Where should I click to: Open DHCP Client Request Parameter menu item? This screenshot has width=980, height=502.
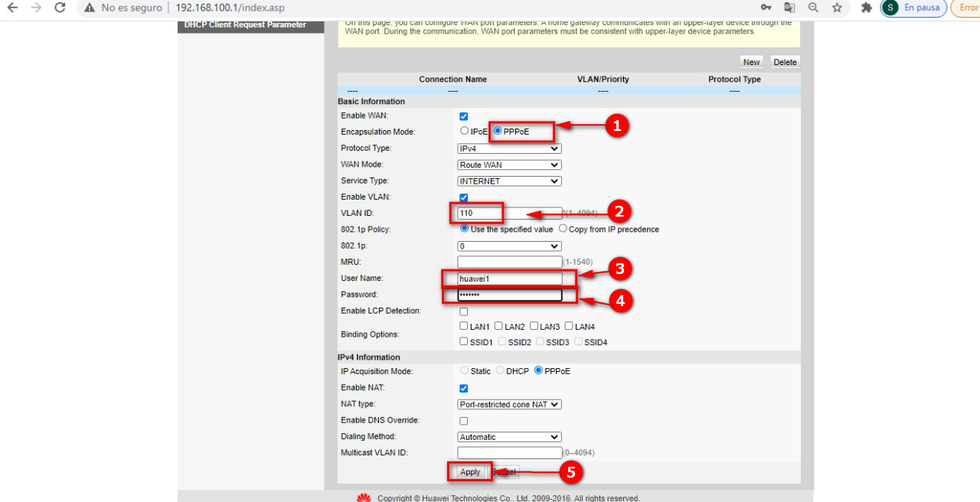[245, 25]
